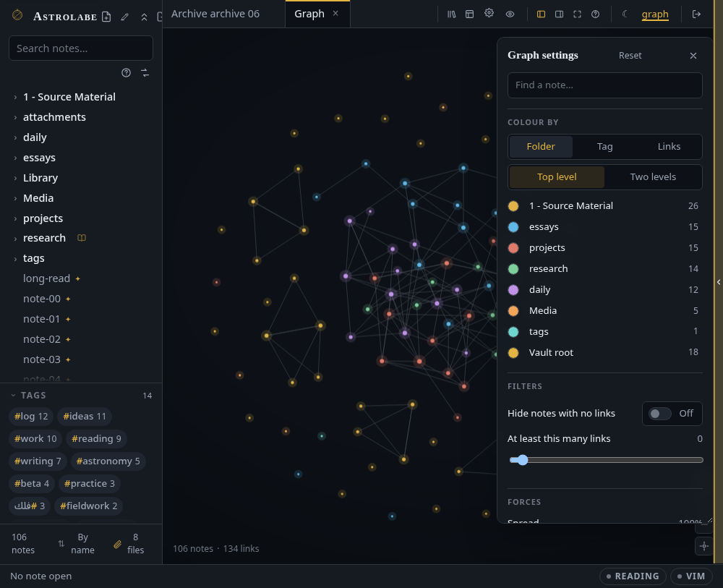Click the book icon next to research folder
Screen dimensions: 723x588
click(x=82, y=238)
